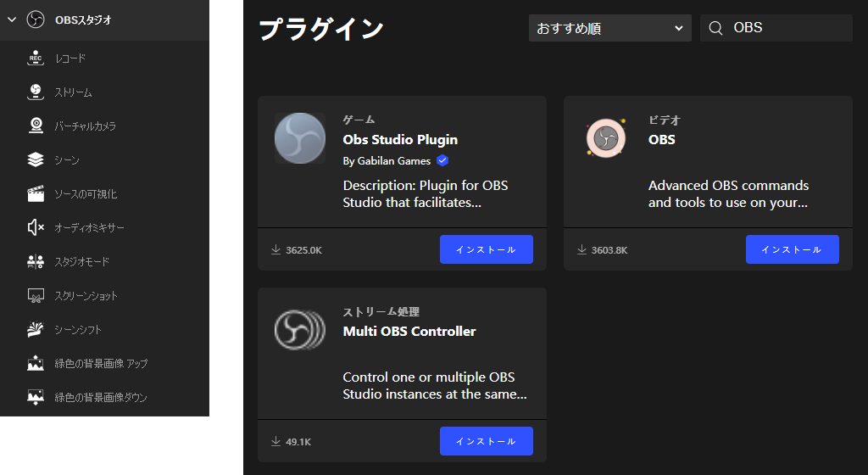This screenshot has width=868, height=475.
Task: Open the Obs Studio Plugin title
Action: [400, 139]
